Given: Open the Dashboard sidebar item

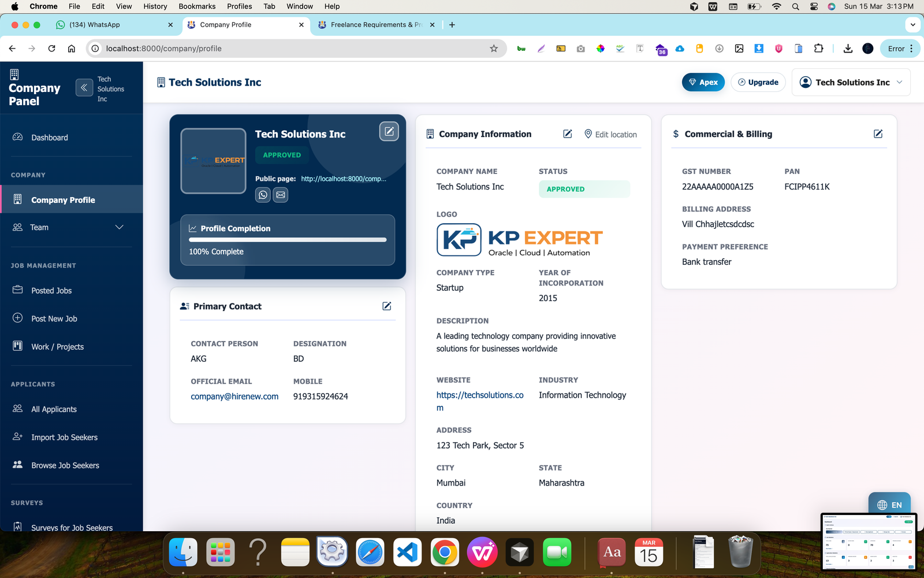Looking at the screenshot, I should coord(50,138).
